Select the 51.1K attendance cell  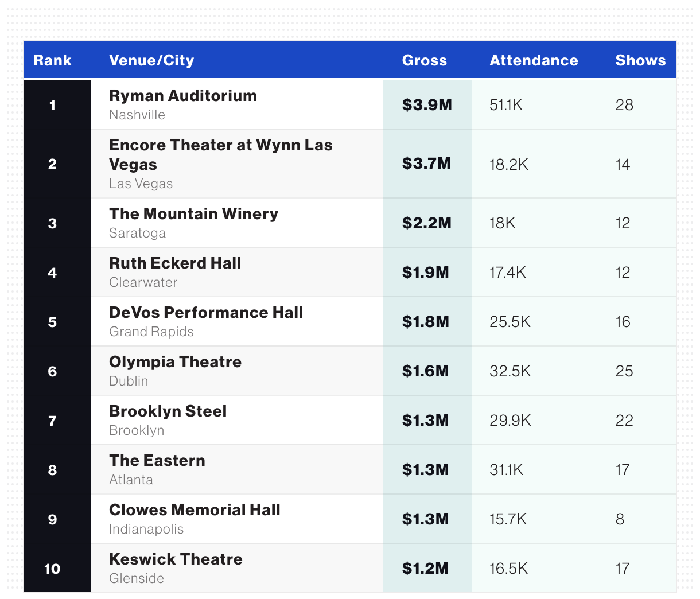[506, 105]
